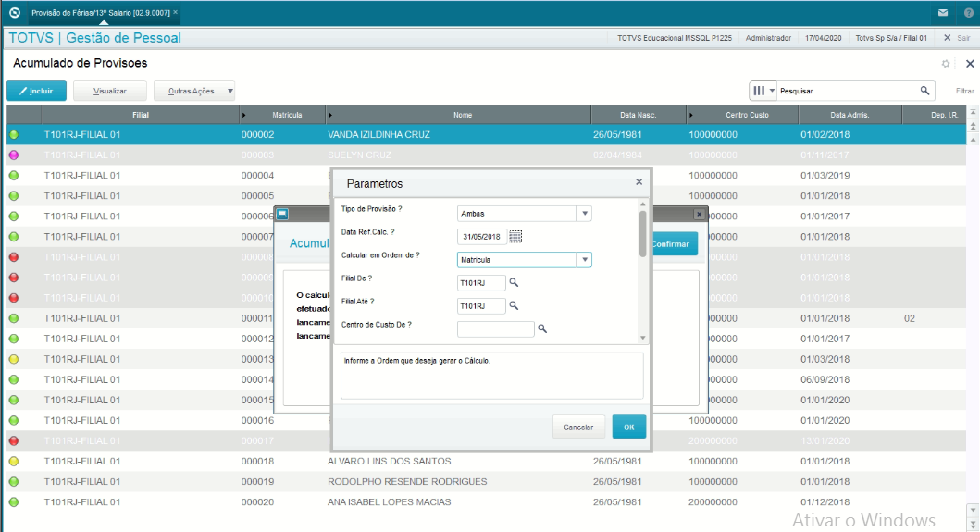
Task: Click the Dep. I.R. value 02
Action: click(910, 319)
